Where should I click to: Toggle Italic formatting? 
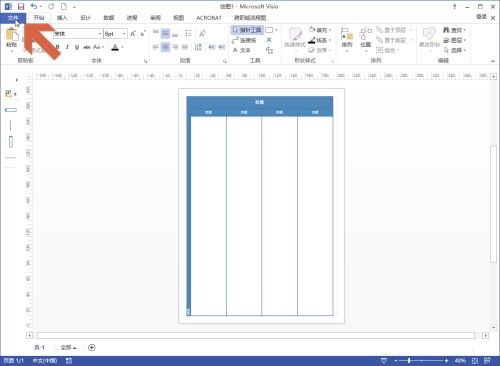pyautogui.click(x=67, y=47)
